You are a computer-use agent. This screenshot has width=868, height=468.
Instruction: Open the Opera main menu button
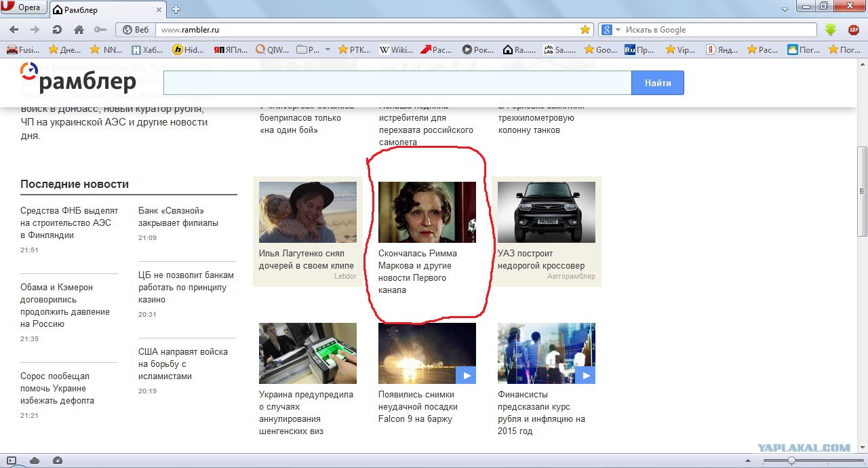click(x=24, y=8)
